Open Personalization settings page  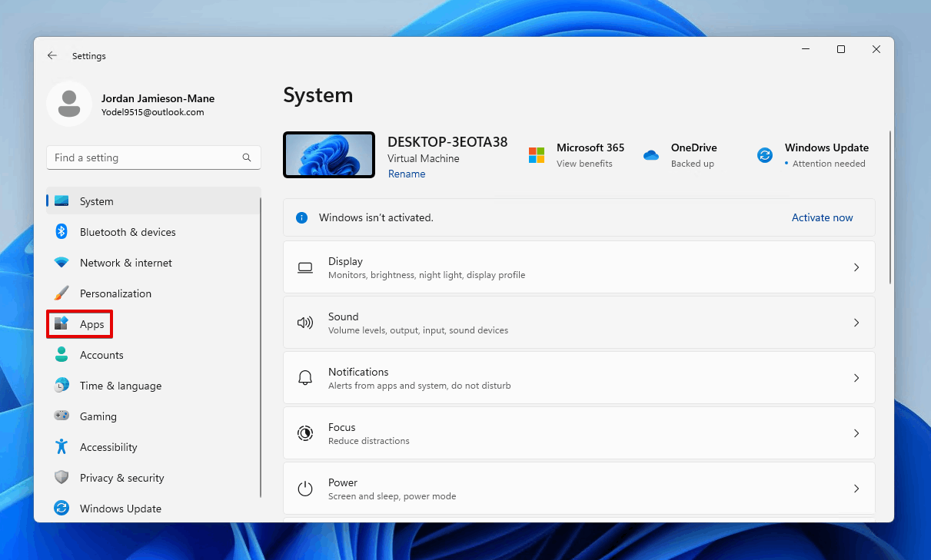[153, 293]
